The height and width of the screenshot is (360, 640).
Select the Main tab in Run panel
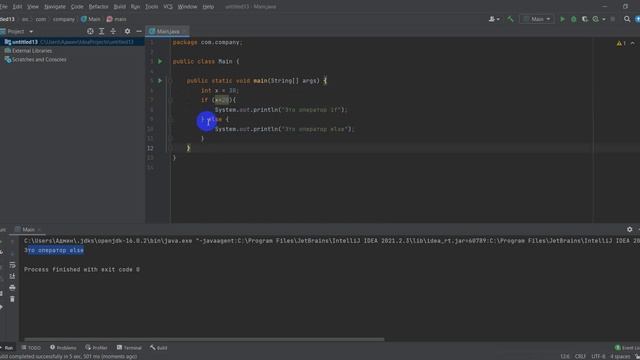28,230
